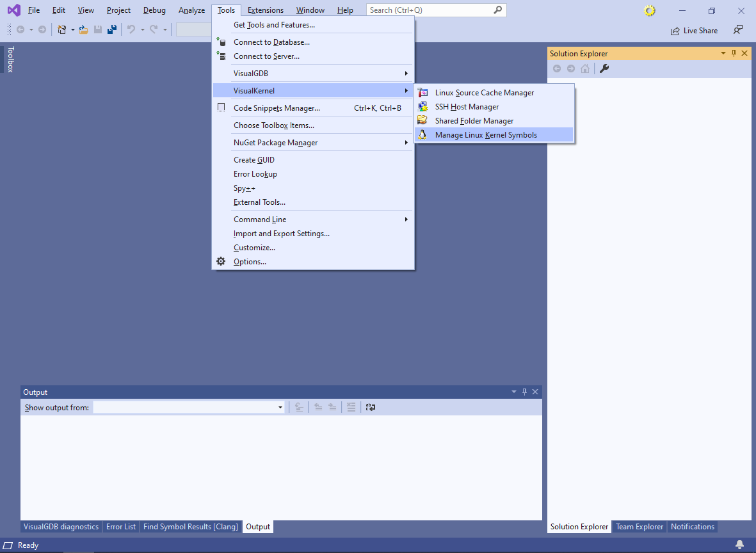Choose Connect to Server

pos(313,56)
